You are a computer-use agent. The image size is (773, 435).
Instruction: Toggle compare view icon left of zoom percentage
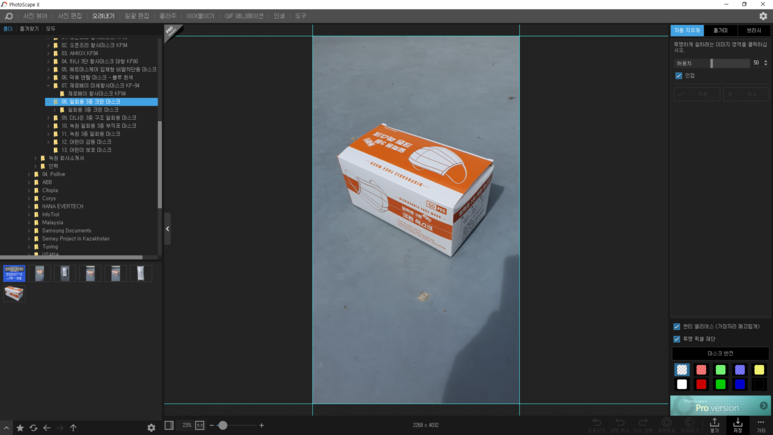(169, 425)
